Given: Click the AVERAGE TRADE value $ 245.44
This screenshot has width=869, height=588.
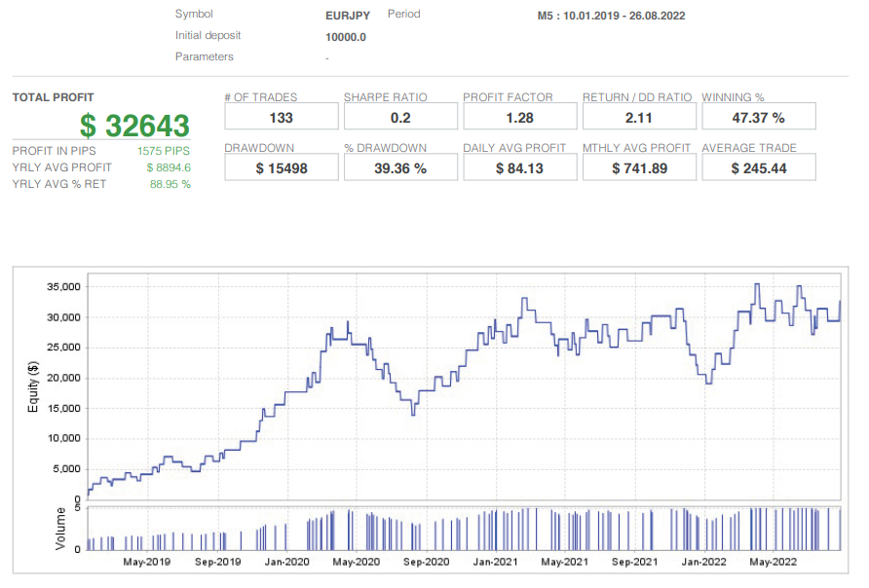Looking at the screenshot, I should click(758, 166).
